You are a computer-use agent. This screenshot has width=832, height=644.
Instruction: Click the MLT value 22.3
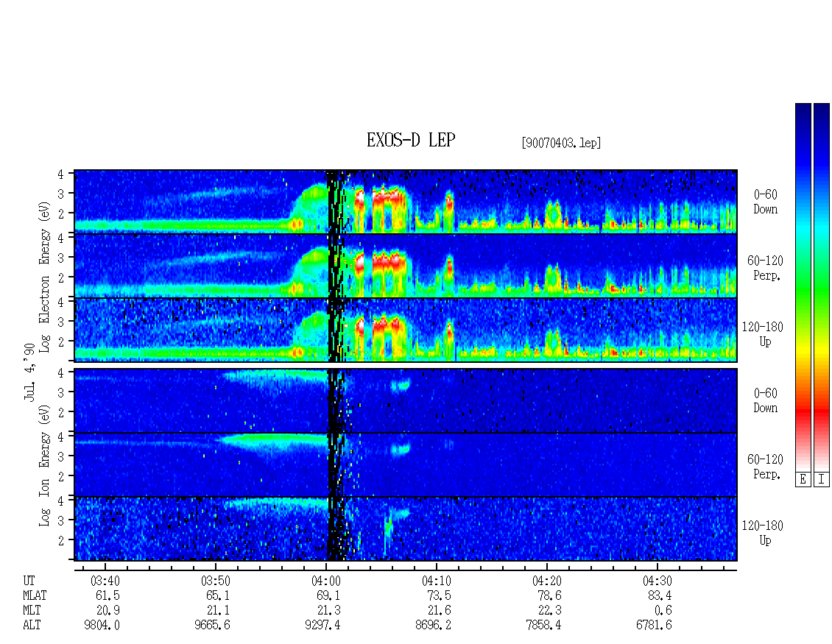[x=549, y=611]
